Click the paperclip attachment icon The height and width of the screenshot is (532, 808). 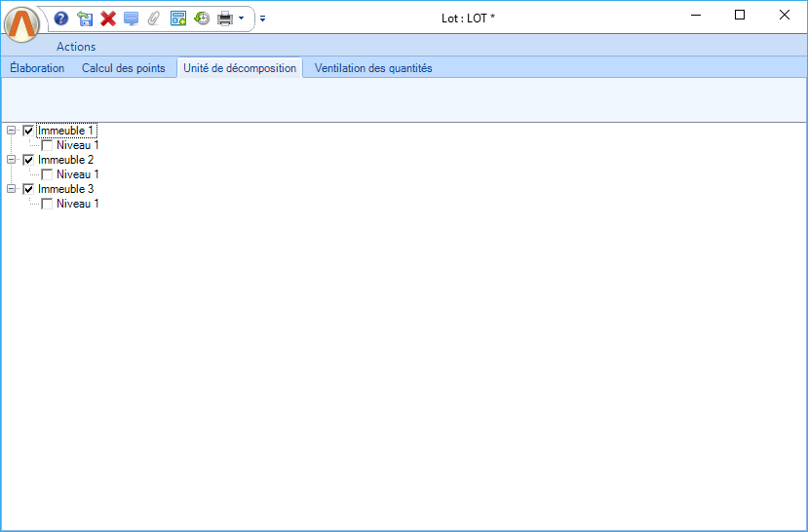(x=154, y=18)
